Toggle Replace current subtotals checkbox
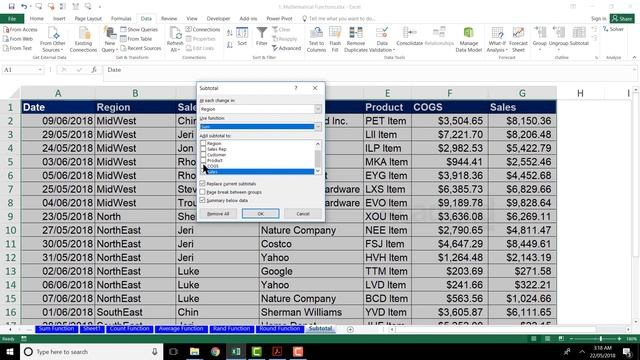This screenshot has height=360, width=640. [202, 184]
